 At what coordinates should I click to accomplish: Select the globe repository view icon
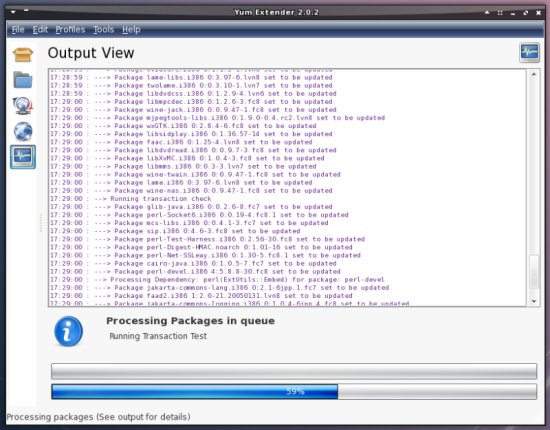coord(23,131)
